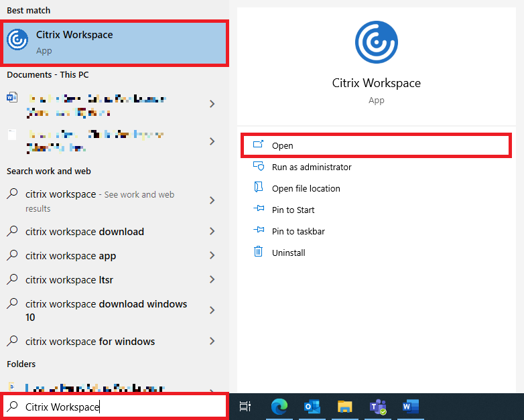Select Pin to Start
The image size is (524, 420).
(377, 210)
